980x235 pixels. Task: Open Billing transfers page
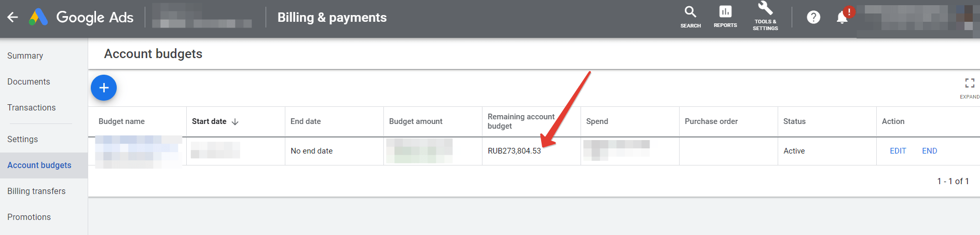36,191
